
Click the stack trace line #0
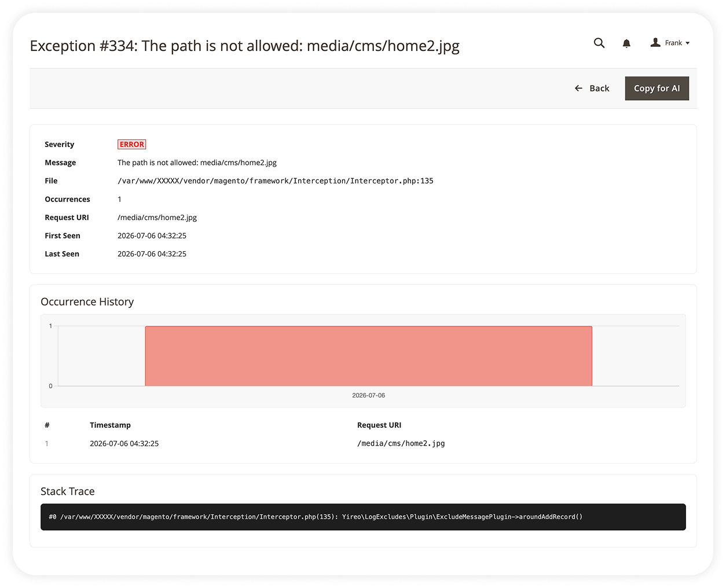point(316,517)
